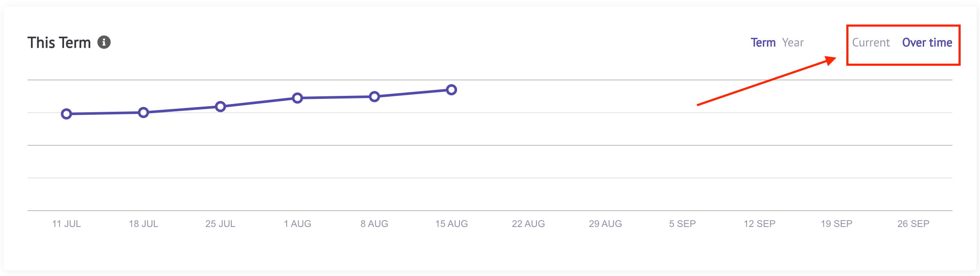The width and height of the screenshot is (980, 276).
Task: Click the 19 SEP axis label
Action: click(x=836, y=224)
